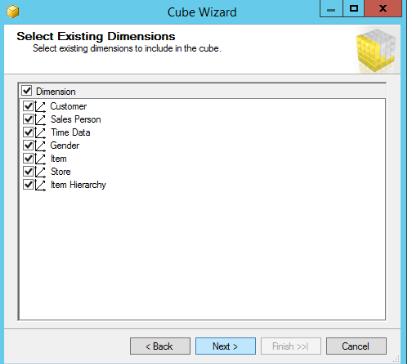Click the Customer dimension icon
412x364 pixels.
coord(40,107)
